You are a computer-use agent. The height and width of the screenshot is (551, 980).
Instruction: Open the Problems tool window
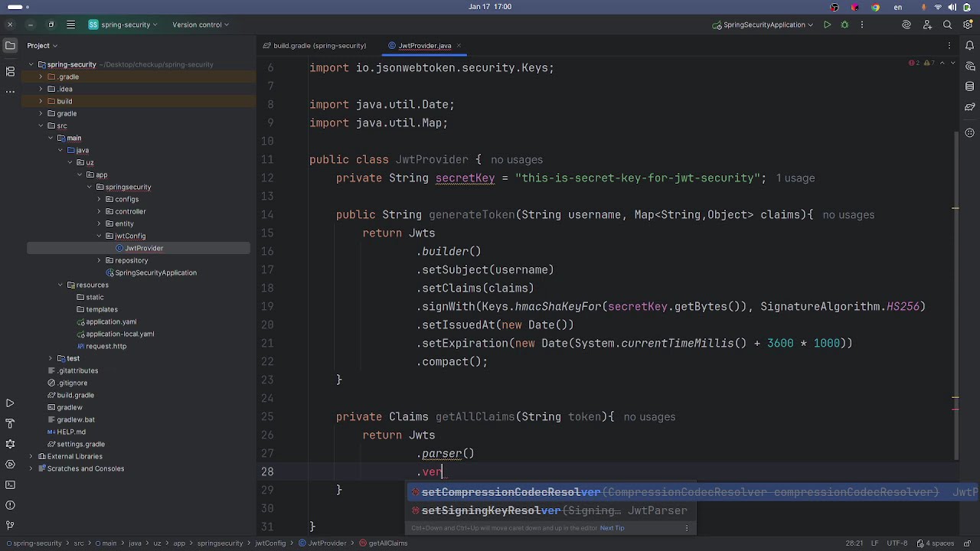(10, 505)
